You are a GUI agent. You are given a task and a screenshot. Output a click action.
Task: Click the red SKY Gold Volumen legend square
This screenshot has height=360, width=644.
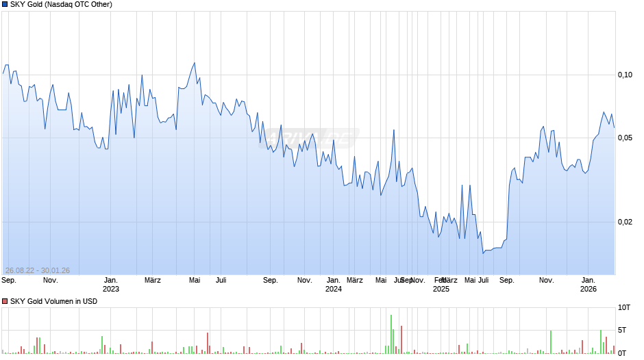[5, 301]
